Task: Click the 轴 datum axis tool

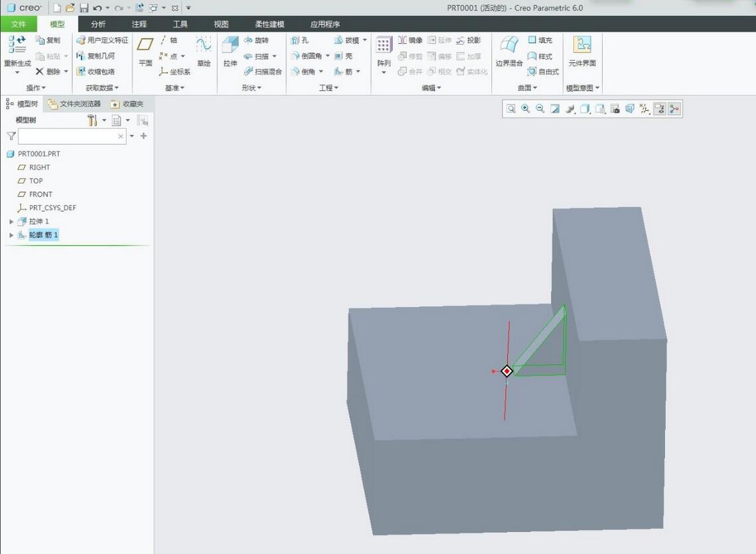Action: click(169, 40)
